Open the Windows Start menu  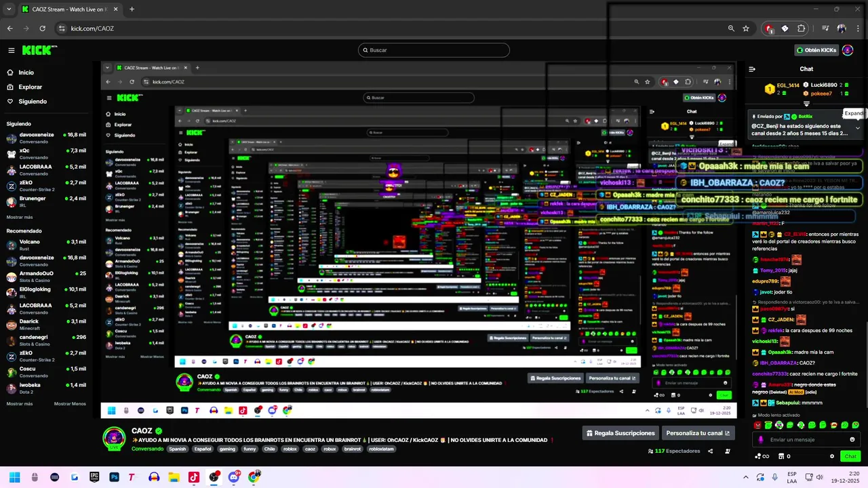[x=14, y=477]
